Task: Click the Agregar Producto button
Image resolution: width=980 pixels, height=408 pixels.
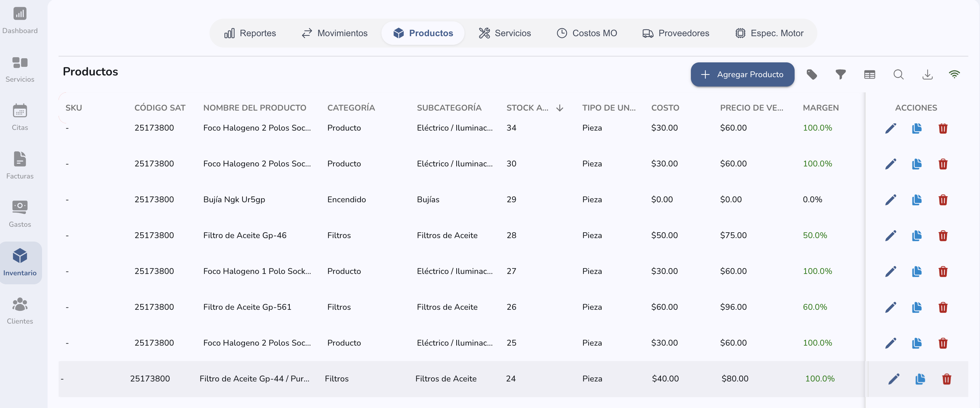Action: 742,74
